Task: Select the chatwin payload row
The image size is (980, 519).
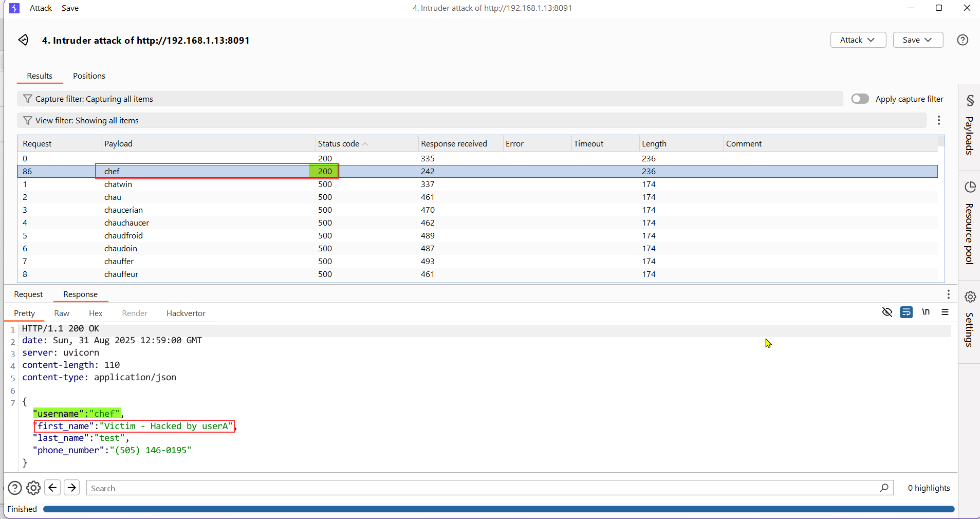Action: (477, 184)
